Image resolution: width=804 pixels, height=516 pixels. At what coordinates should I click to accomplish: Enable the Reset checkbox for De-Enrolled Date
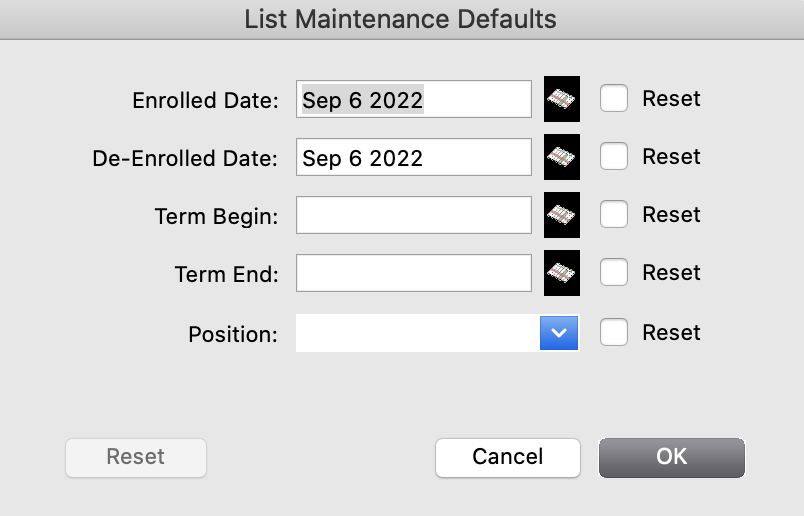click(x=614, y=157)
